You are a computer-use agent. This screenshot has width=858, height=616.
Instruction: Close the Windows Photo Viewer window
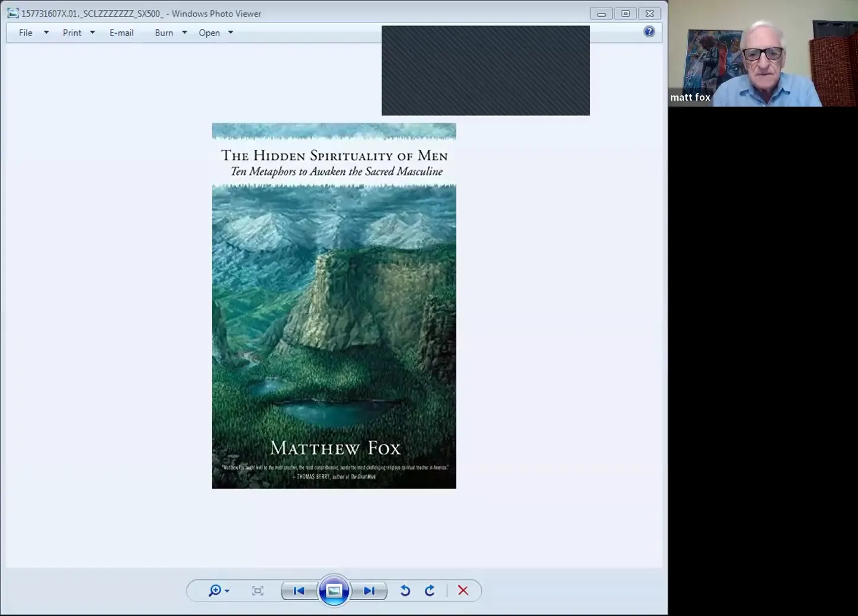[650, 14]
